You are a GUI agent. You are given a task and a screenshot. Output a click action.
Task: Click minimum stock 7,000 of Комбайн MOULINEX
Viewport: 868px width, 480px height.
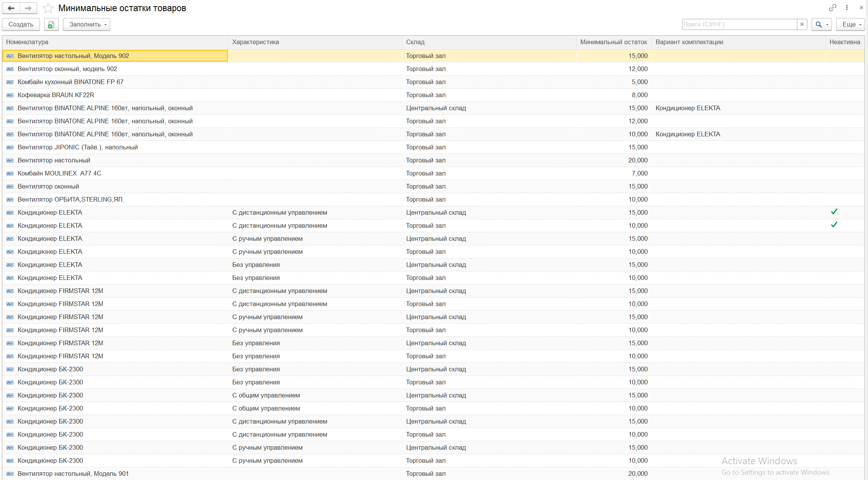click(x=640, y=174)
